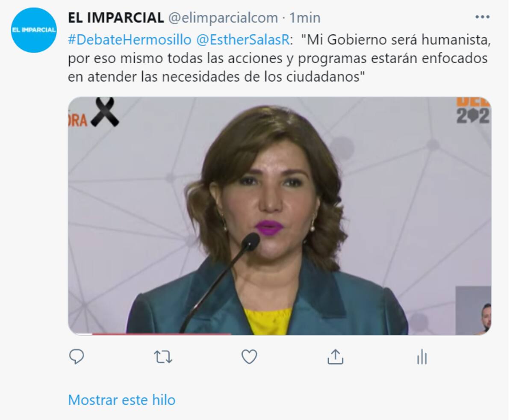Click the sign-language interpreter inset

pos(473,311)
